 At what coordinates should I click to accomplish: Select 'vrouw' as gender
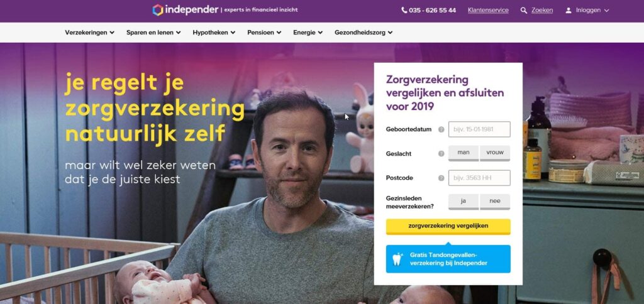coord(495,153)
